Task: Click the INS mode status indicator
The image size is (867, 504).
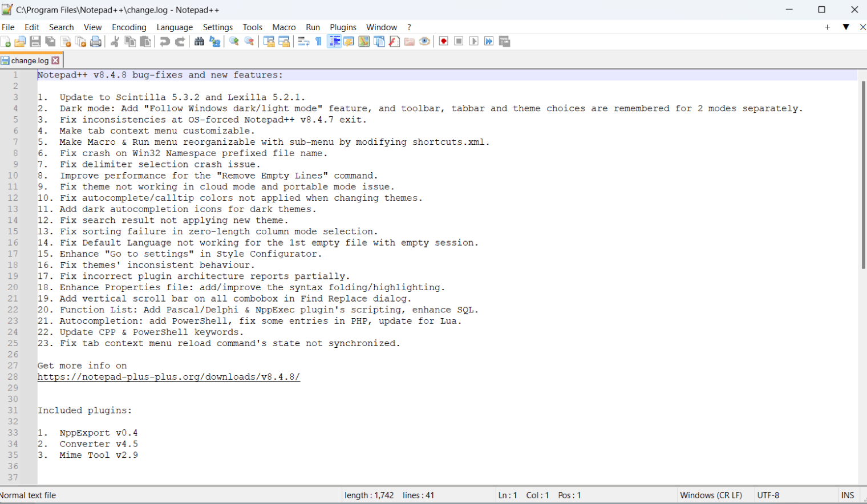Action: click(848, 495)
